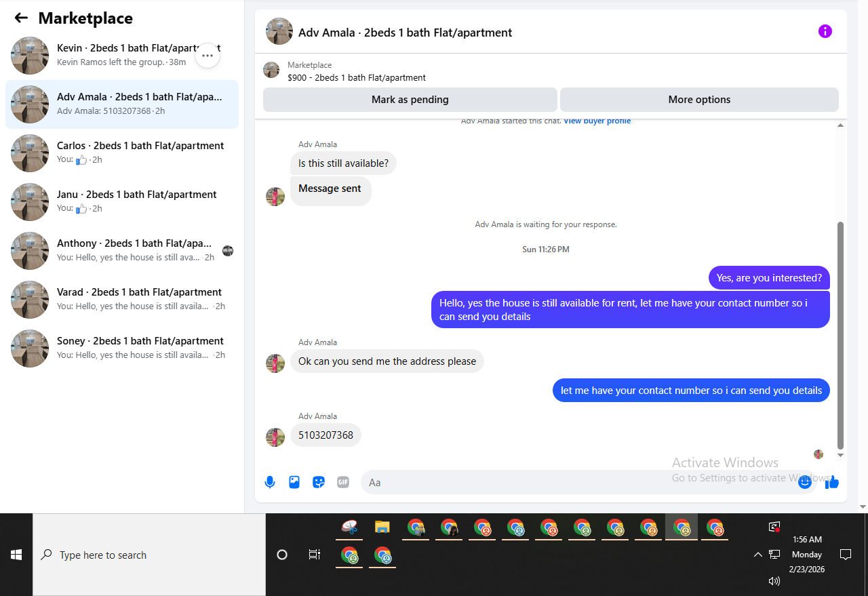Click Adv Amala's avatar beside the address request

pyautogui.click(x=275, y=363)
